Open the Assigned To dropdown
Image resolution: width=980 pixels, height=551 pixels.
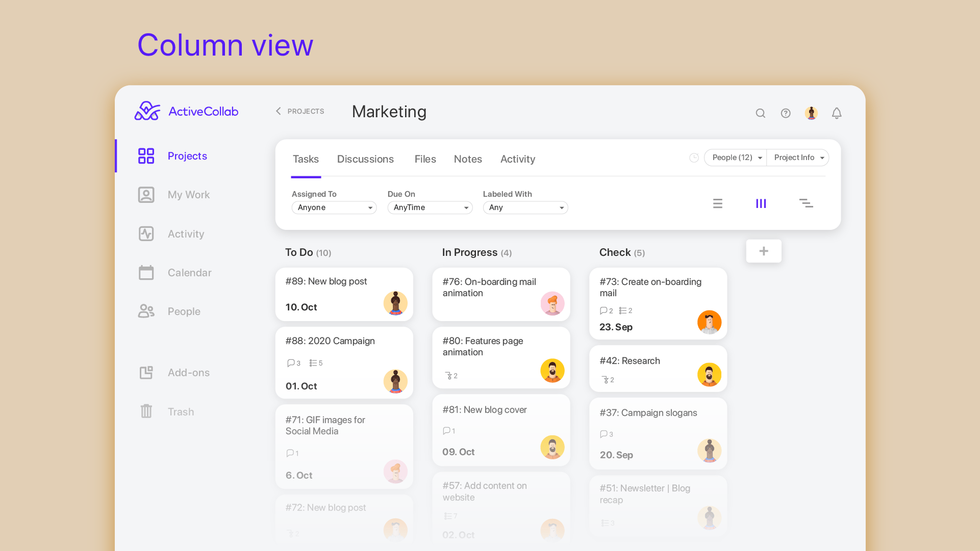(x=334, y=207)
